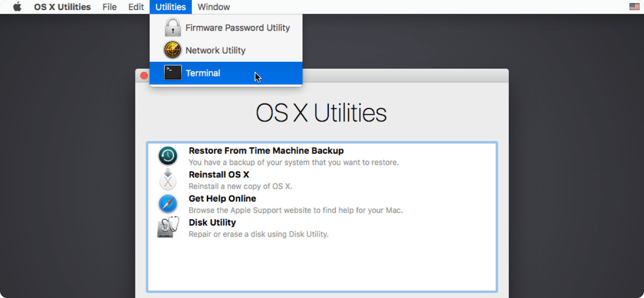Select Firmware Password Utility

click(238, 27)
